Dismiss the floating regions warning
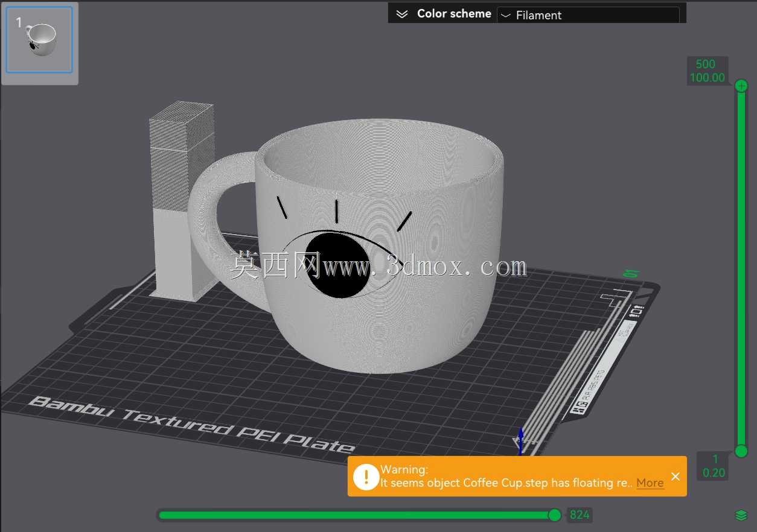Image resolution: width=757 pixels, height=532 pixels. click(x=676, y=477)
